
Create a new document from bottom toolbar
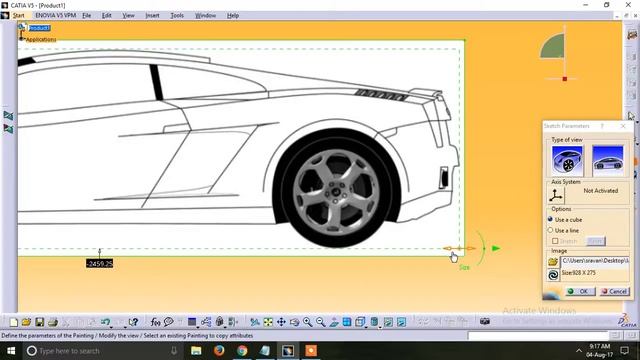click(x=13, y=322)
